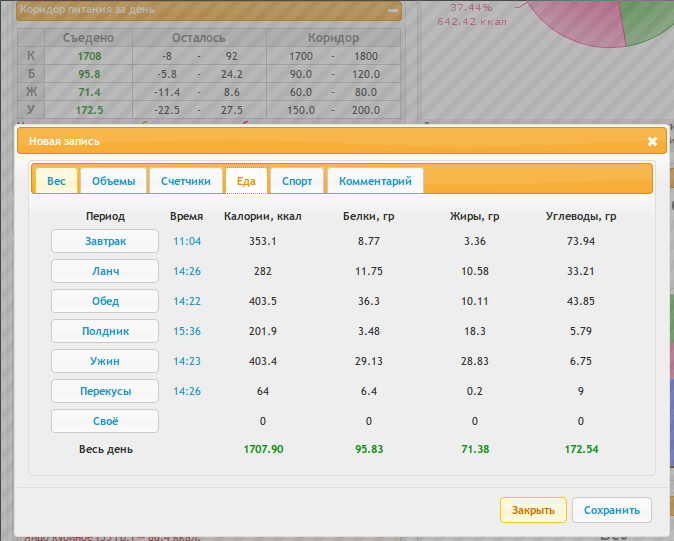Image resolution: width=674 pixels, height=541 pixels.
Task: Change the Обед time 14:22
Action: pyautogui.click(x=187, y=301)
